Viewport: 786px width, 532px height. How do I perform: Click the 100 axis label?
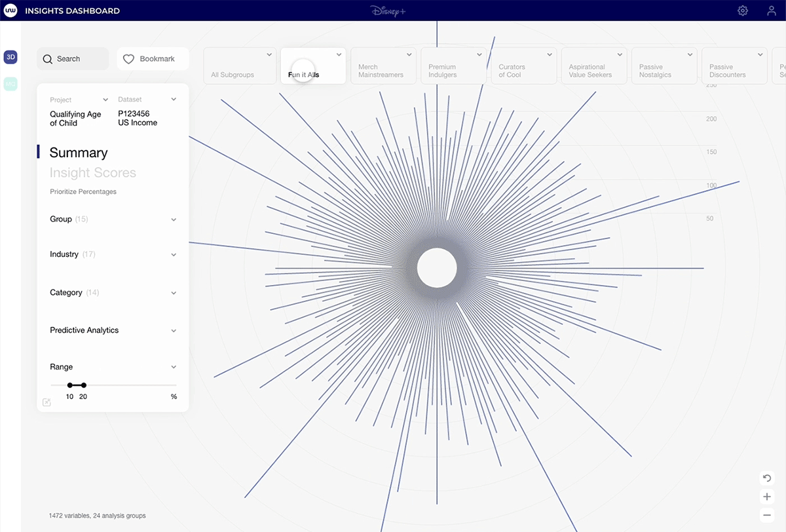pos(711,185)
